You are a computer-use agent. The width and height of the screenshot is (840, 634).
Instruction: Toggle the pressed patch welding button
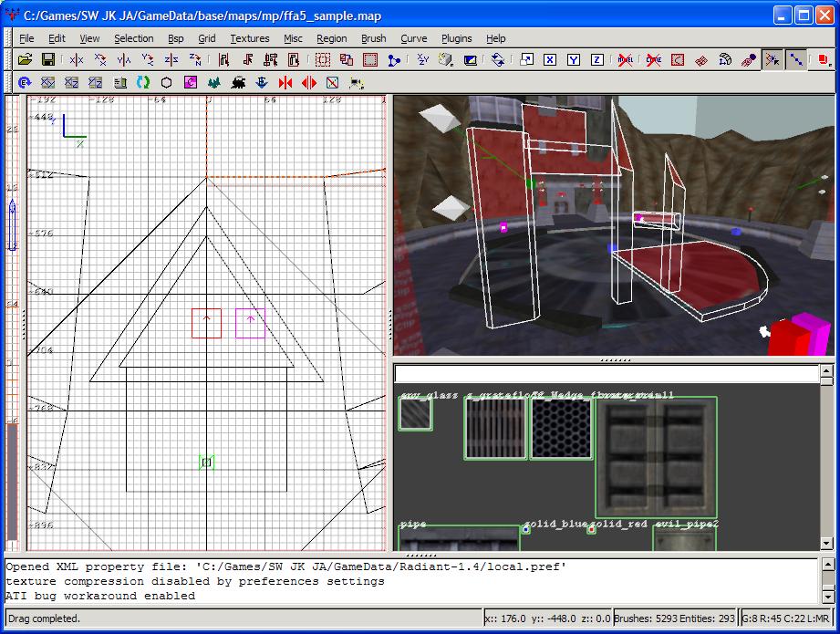coord(772,59)
